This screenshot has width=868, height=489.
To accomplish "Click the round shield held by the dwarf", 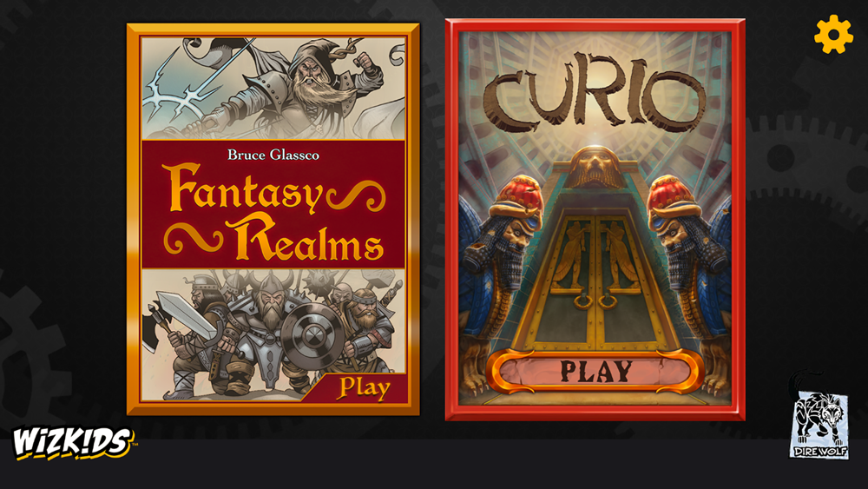I will click(x=312, y=334).
